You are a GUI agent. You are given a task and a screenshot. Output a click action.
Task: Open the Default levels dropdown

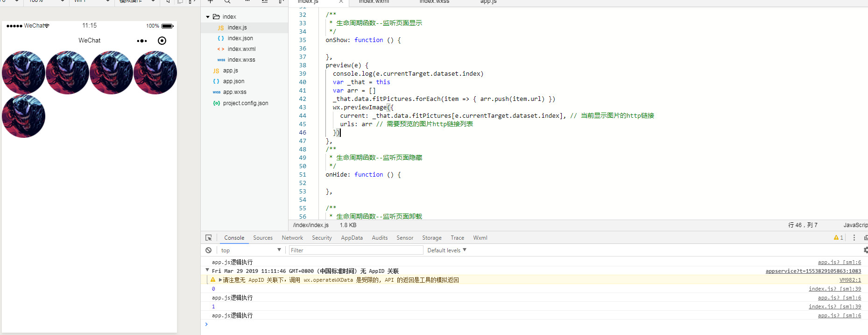(447, 250)
